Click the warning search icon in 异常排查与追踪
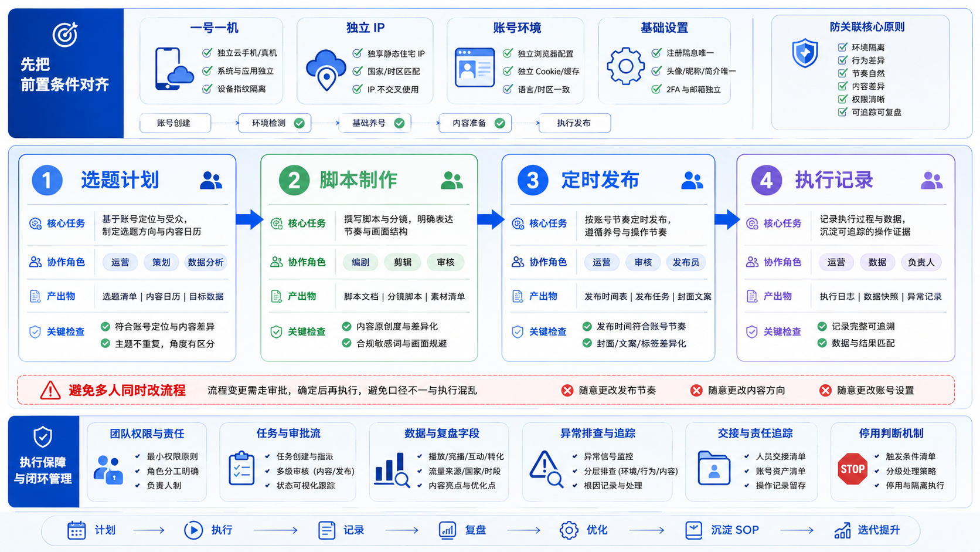 pyautogui.click(x=546, y=469)
